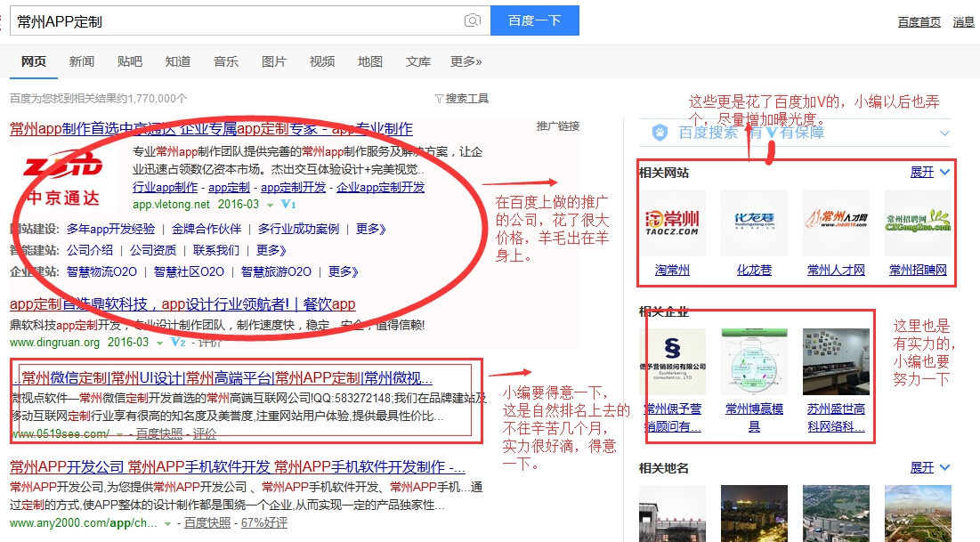Expand dropdown arrow next to www.any2000.com

click(x=167, y=523)
